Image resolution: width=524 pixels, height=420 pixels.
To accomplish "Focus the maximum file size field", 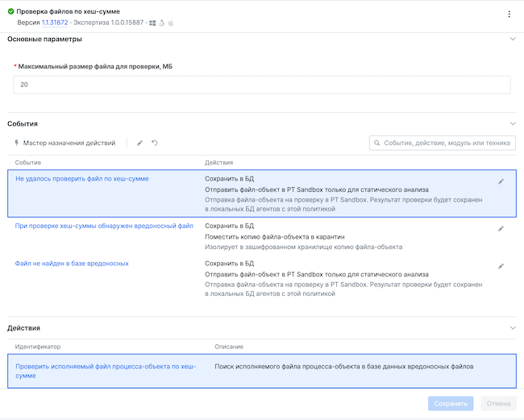I will pyautogui.click(x=261, y=85).
